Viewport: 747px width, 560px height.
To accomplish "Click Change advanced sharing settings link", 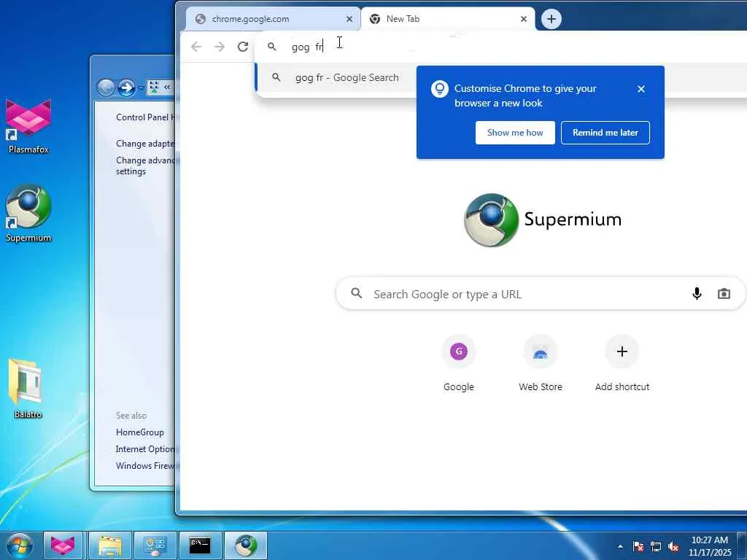I will coord(145,166).
